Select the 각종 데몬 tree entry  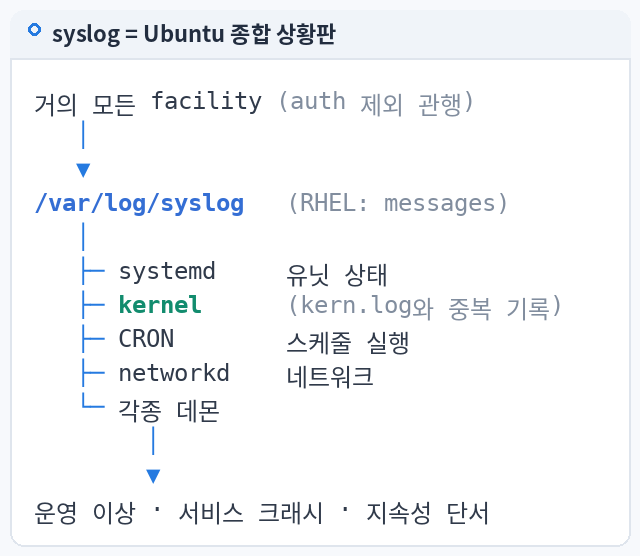(169, 411)
